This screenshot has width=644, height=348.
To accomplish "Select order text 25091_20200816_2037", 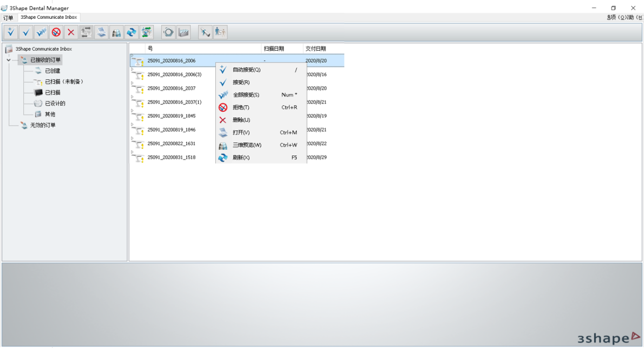I will click(x=172, y=88).
